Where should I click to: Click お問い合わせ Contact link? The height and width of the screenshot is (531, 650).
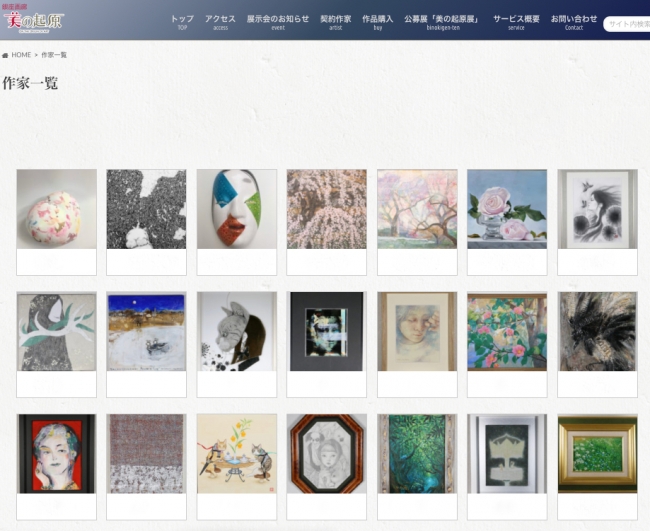[574, 22]
